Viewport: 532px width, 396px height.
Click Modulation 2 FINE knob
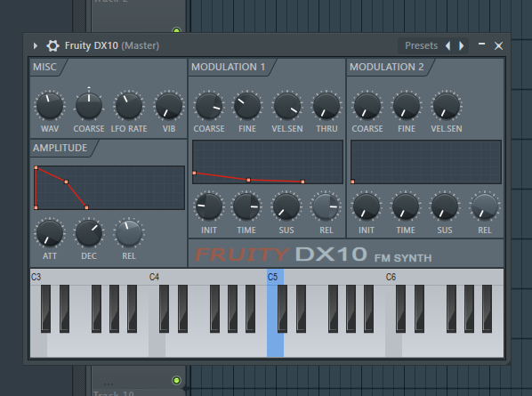[x=407, y=106]
